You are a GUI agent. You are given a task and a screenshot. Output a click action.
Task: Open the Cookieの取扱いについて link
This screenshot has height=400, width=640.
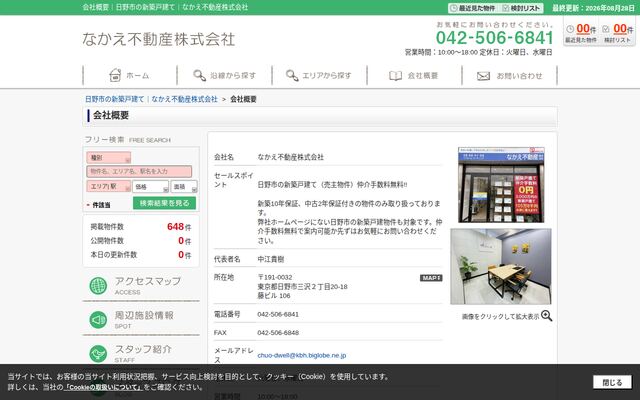104,387
